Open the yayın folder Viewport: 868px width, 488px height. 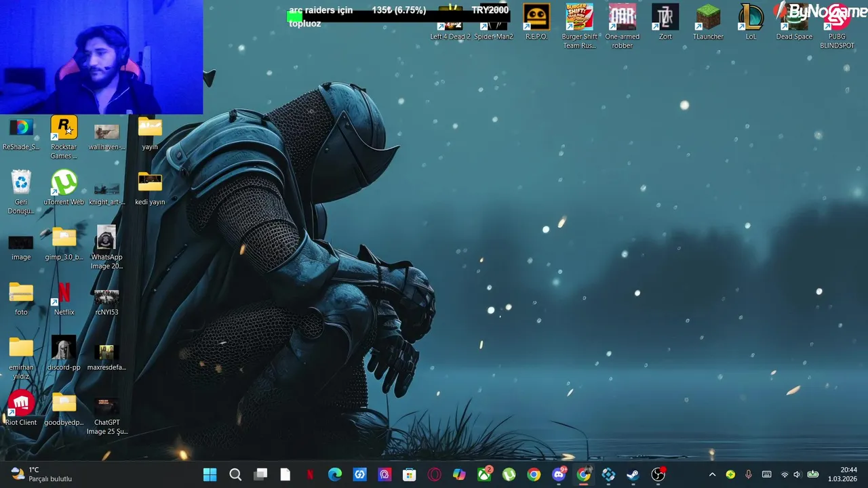tap(150, 134)
